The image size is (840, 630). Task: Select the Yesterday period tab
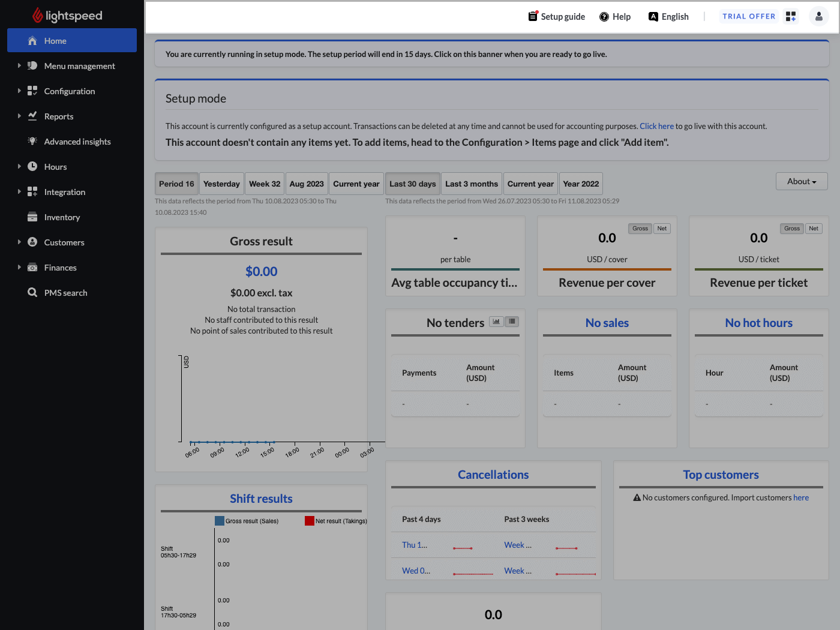[221, 184]
